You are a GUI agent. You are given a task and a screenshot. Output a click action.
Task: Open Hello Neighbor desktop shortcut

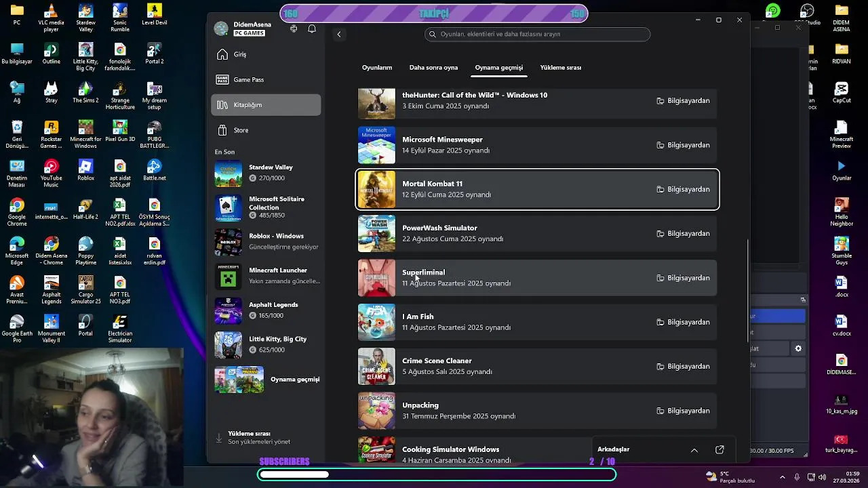coord(842,213)
